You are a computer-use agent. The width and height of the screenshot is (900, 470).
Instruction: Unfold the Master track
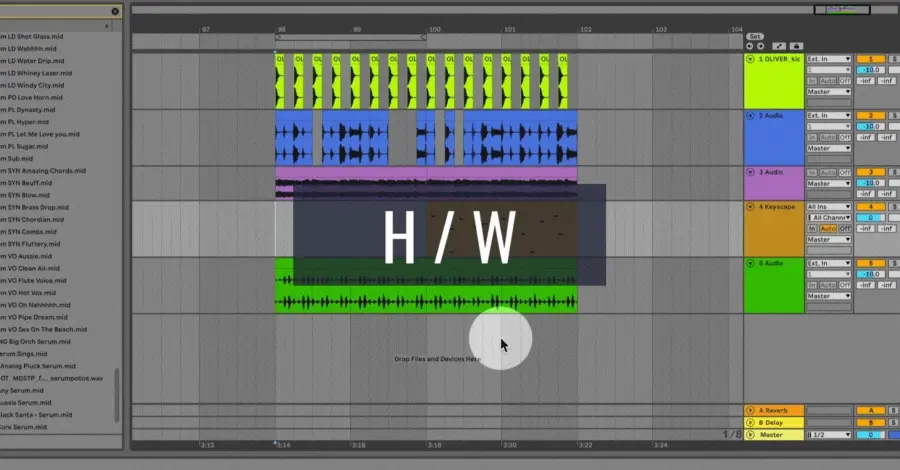point(750,434)
